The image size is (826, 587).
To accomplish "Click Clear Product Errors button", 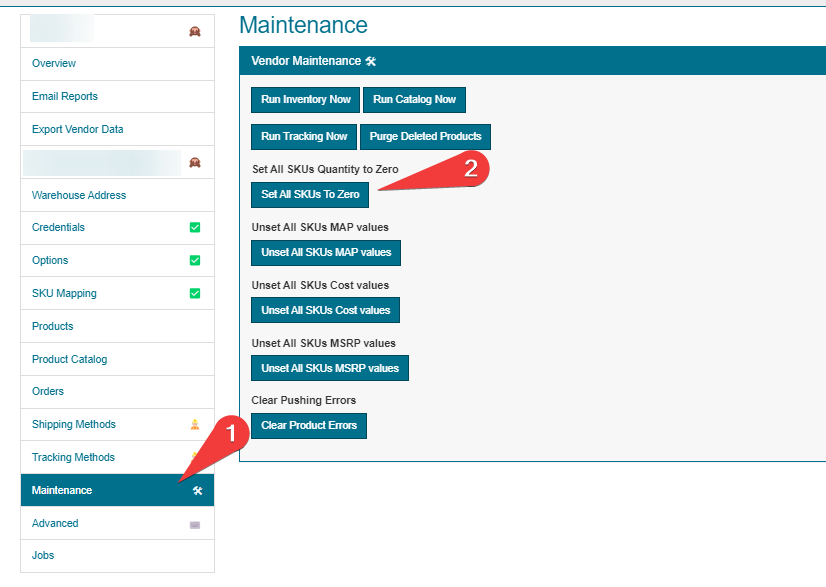I will (x=309, y=426).
